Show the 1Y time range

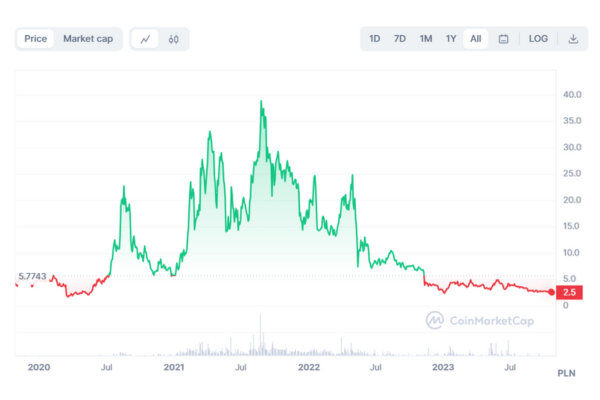point(451,39)
